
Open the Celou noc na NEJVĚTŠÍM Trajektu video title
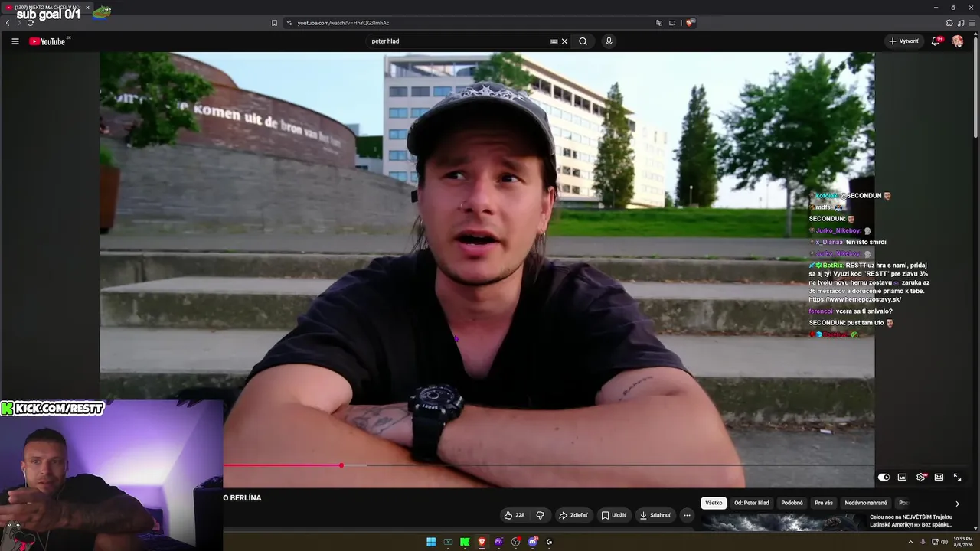point(911,521)
